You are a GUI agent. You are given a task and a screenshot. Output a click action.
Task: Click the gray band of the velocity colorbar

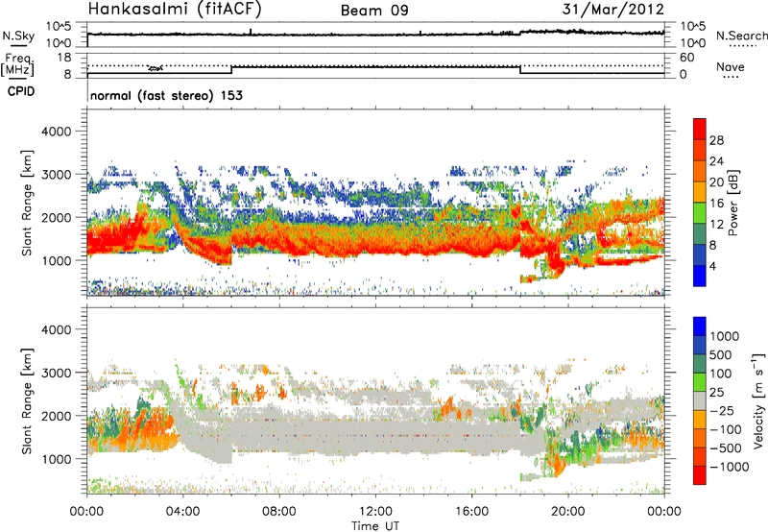coord(700,400)
